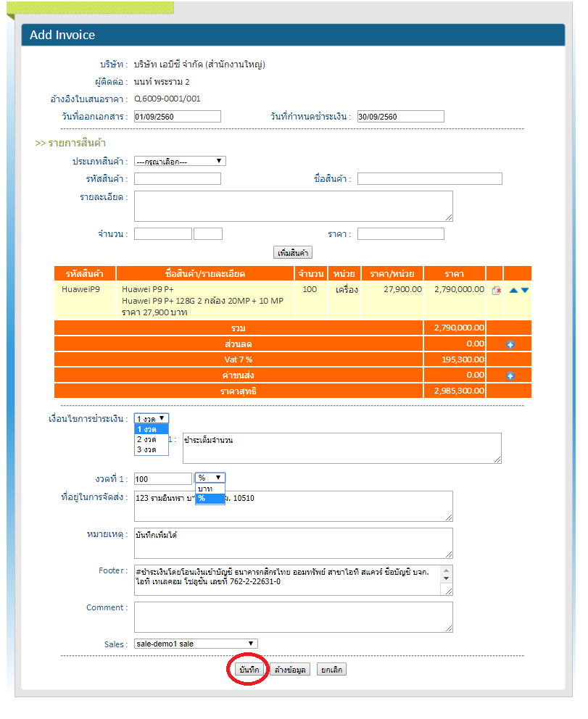Delete the HuaweiP9 product row

(x=496, y=291)
